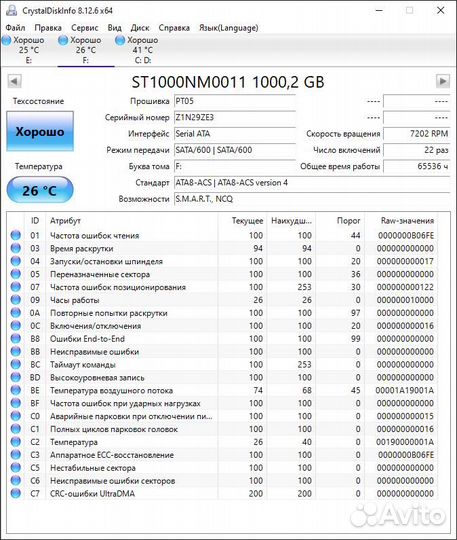Go to previous disk with left arrow
Screen dimensions: 457x540
14,82
